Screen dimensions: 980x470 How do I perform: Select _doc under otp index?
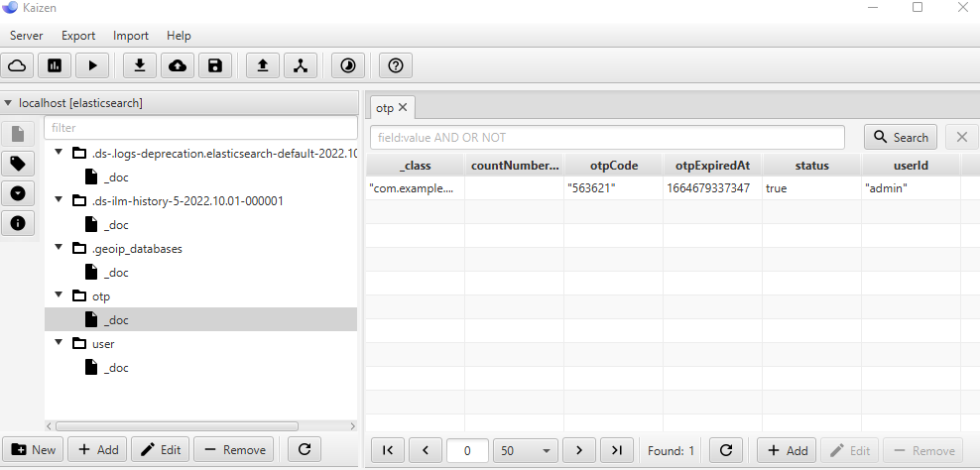200,319
